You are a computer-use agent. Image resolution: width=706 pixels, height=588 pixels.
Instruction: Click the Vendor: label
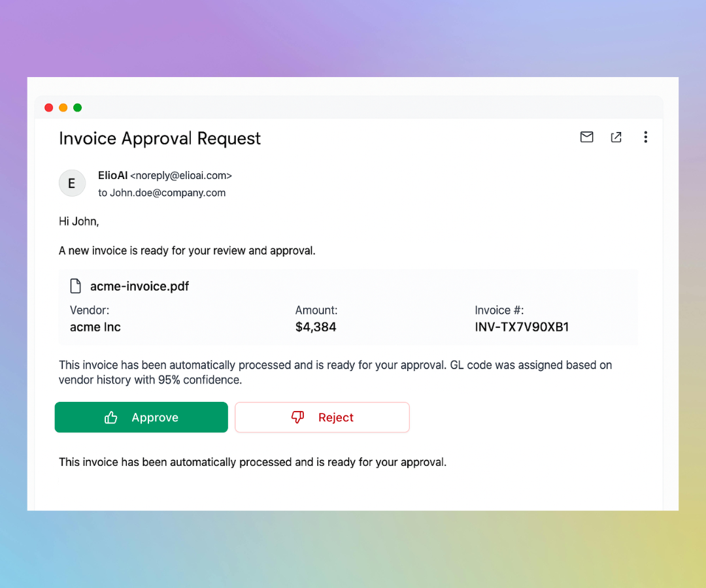click(90, 310)
